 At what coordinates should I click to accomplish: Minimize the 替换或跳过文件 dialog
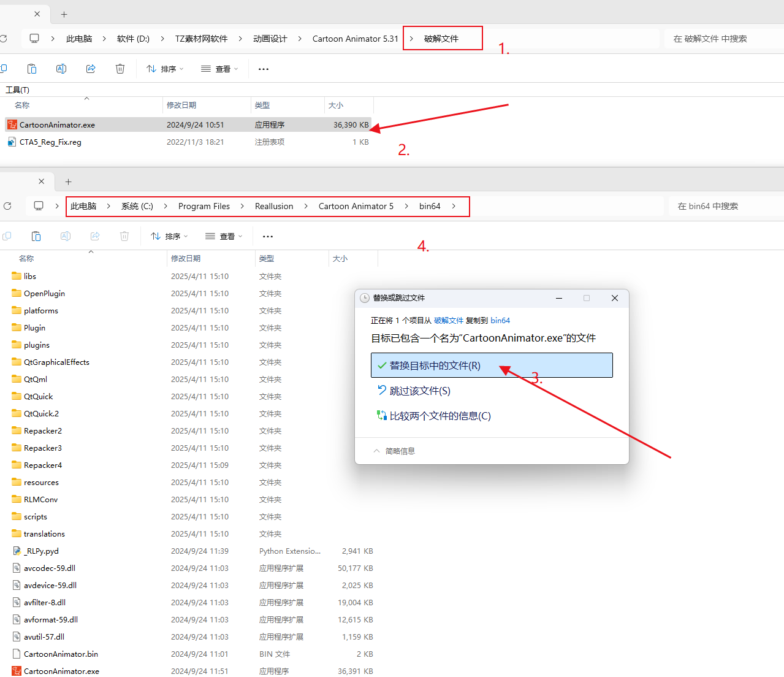click(559, 298)
